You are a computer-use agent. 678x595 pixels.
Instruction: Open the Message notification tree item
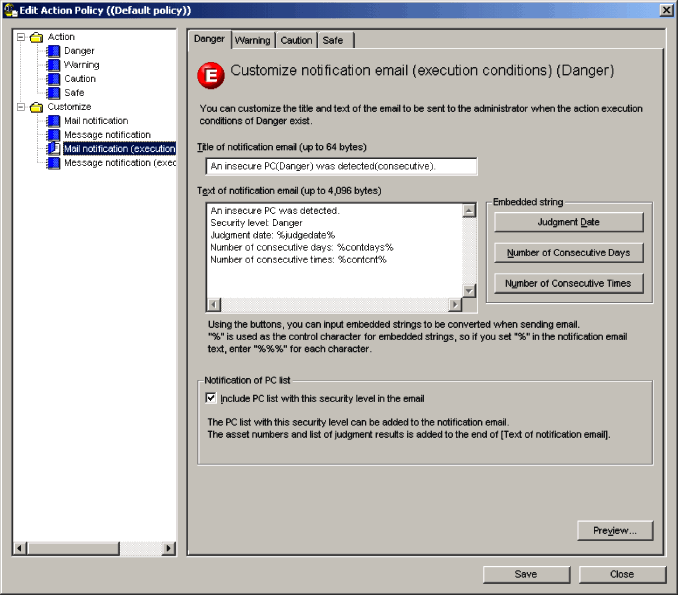point(107,134)
